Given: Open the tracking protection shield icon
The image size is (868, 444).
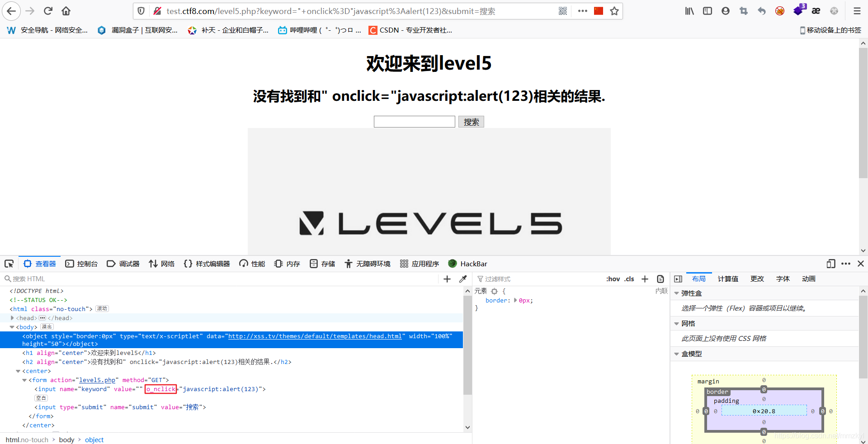Looking at the screenshot, I should (x=141, y=11).
